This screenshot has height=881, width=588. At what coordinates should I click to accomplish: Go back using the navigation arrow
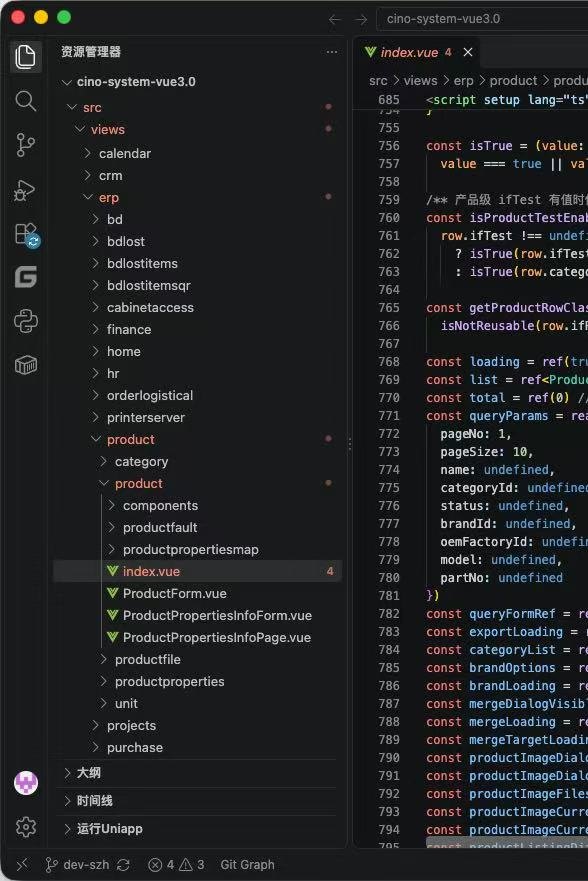tap(335, 19)
